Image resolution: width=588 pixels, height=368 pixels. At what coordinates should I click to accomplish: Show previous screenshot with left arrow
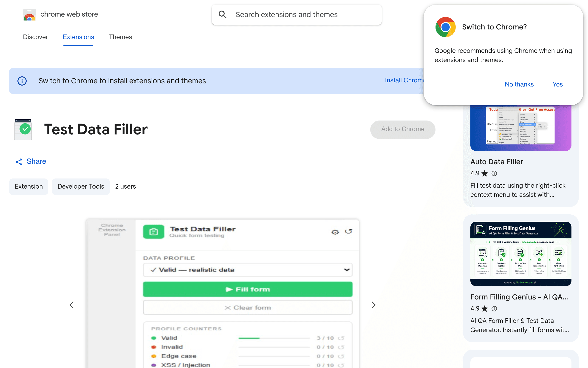click(72, 305)
